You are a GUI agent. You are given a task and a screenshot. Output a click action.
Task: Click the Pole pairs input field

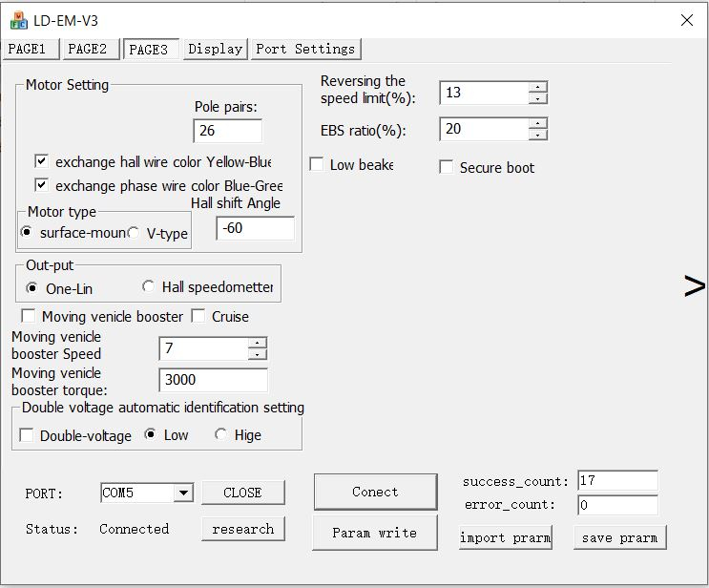click(227, 131)
